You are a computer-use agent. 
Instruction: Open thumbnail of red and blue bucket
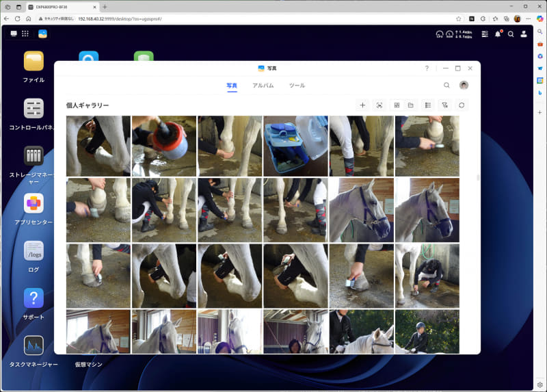pos(164,146)
